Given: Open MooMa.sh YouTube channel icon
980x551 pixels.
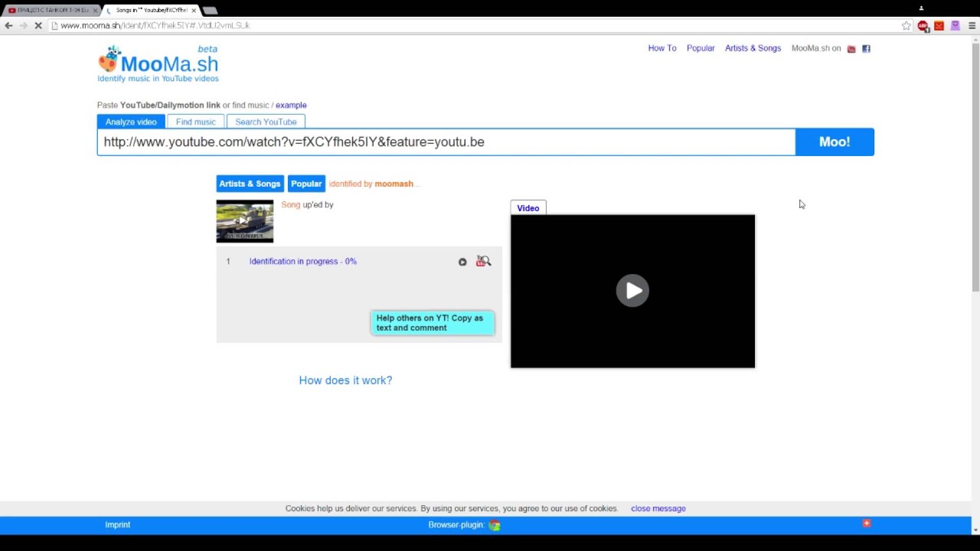Looking at the screenshot, I should (x=851, y=49).
